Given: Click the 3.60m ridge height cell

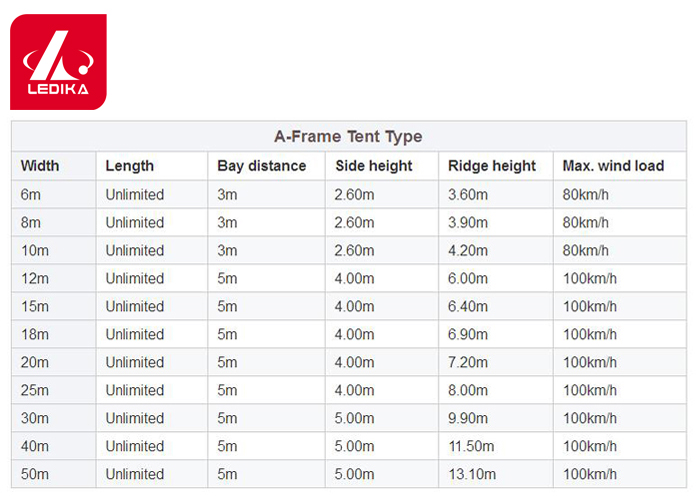Looking at the screenshot, I should pyautogui.click(x=468, y=194).
